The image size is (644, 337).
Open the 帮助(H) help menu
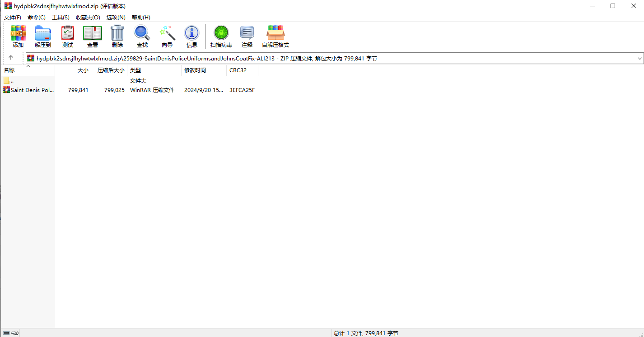141,17
